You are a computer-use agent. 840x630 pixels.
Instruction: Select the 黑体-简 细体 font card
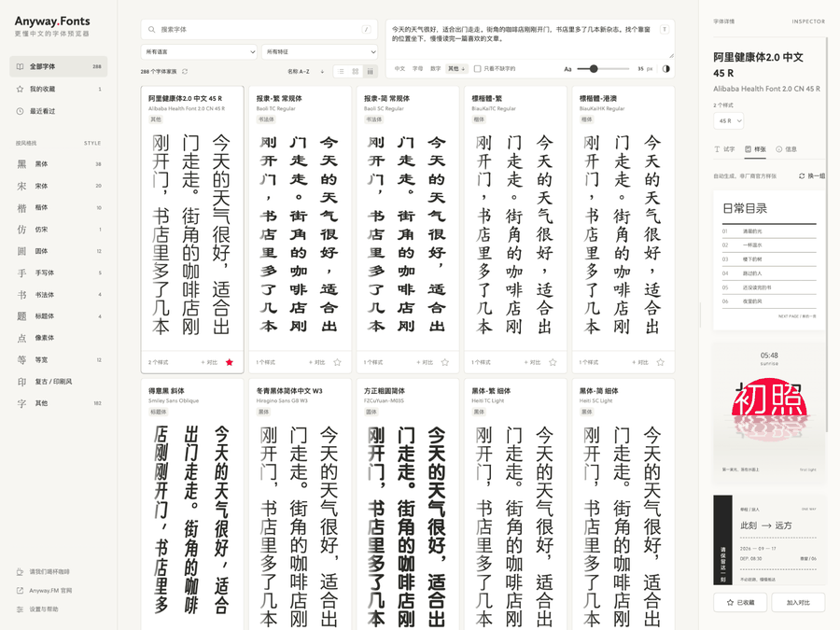pyautogui.click(x=623, y=504)
